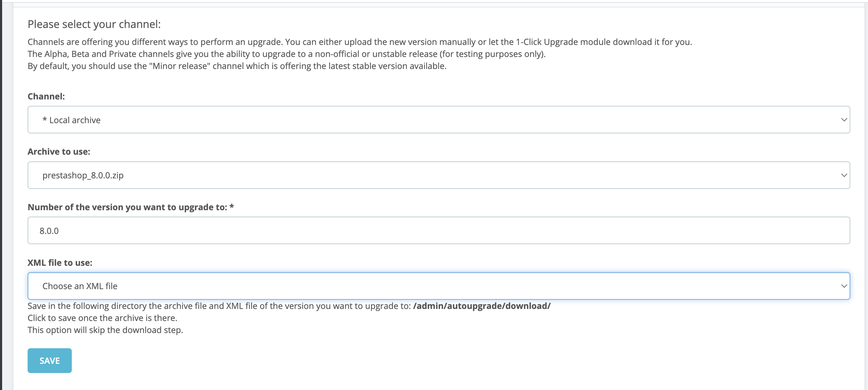Click the Archive to use dropdown arrow
The image size is (868, 390).
(844, 174)
